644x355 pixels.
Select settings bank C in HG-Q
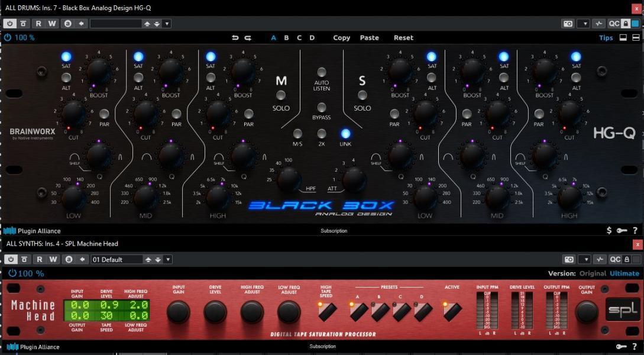(x=299, y=38)
